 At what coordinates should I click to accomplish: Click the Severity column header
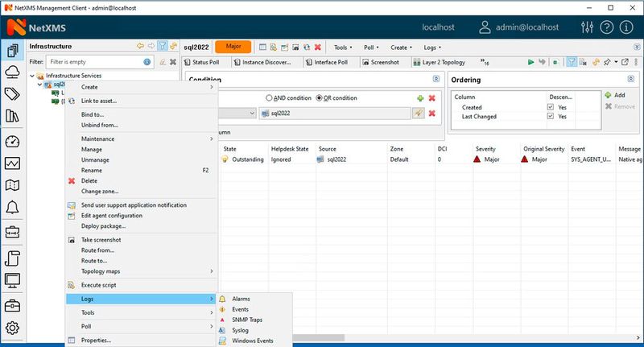coord(485,149)
